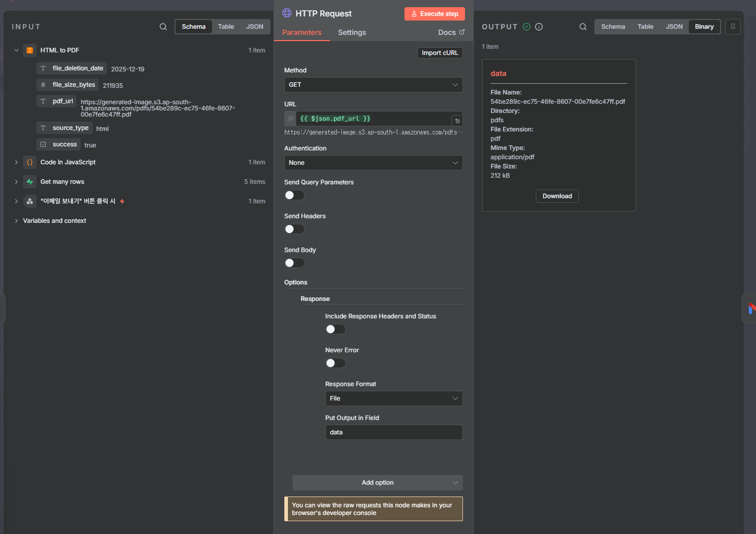Expand Variables and context section
Viewport: 756px width, 534px height.
click(x=54, y=221)
